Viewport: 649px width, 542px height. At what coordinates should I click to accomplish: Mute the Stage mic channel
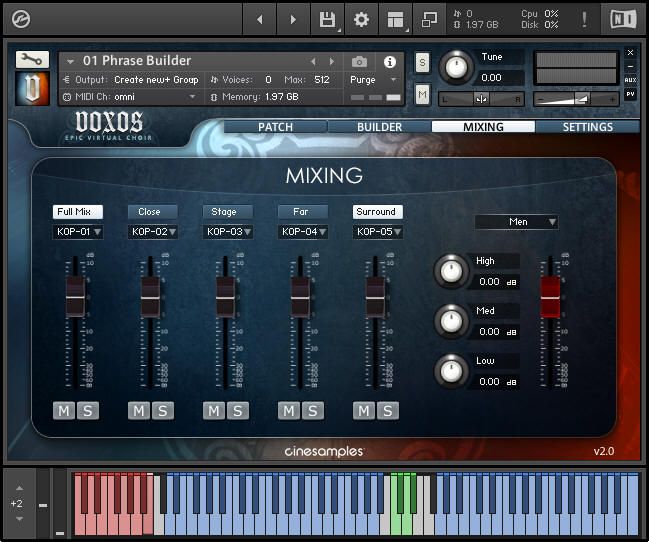pos(214,411)
